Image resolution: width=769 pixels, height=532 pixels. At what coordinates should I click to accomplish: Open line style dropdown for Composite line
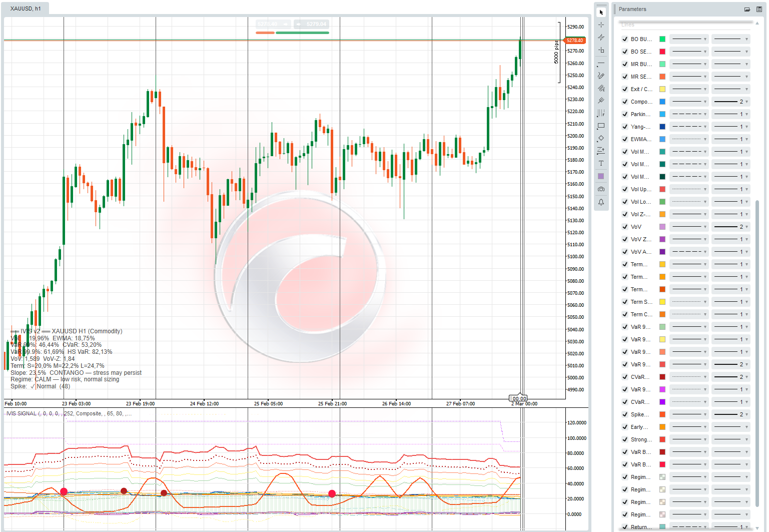click(x=689, y=101)
